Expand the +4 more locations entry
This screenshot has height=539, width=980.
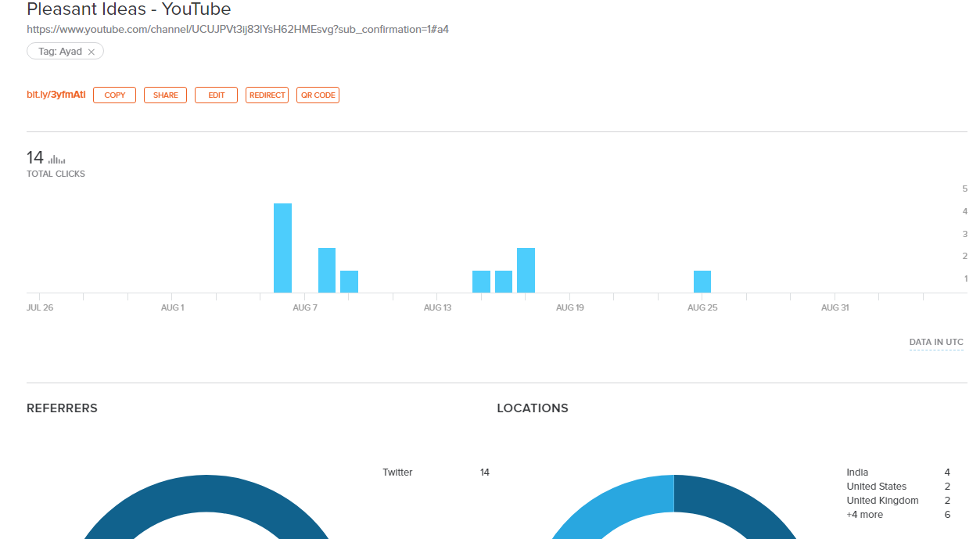864,515
